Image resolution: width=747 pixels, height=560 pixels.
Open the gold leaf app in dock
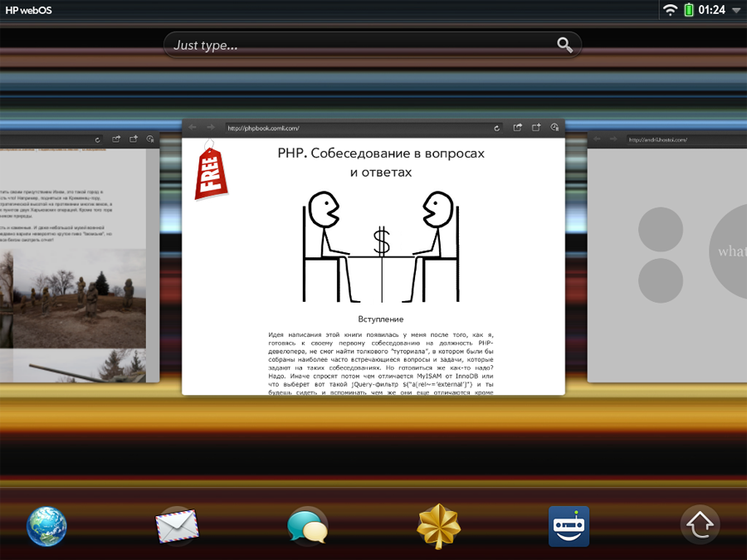click(x=438, y=526)
